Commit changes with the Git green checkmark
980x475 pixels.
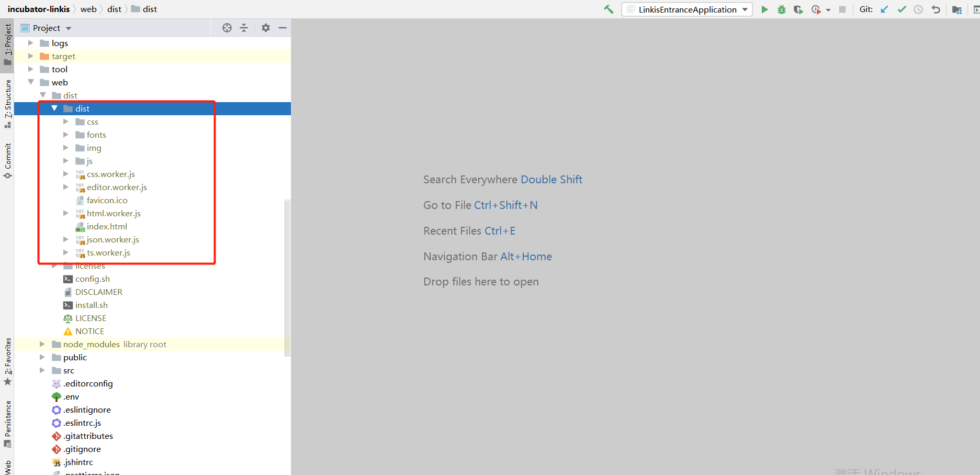pyautogui.click(x=902, y=9)
